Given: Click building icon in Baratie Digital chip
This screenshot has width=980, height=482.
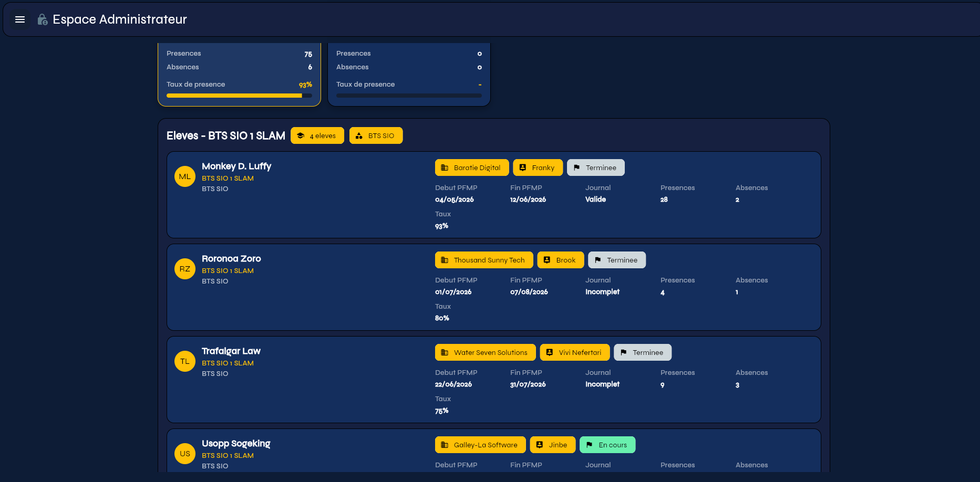Looking at the screenshot, I should (445, 167).
